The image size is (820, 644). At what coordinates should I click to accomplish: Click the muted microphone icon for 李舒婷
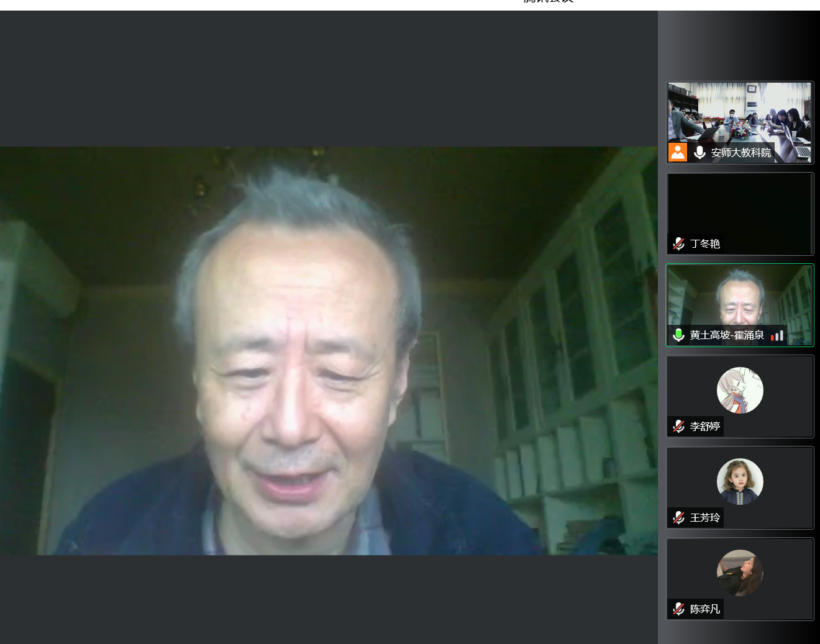(678, 426)
